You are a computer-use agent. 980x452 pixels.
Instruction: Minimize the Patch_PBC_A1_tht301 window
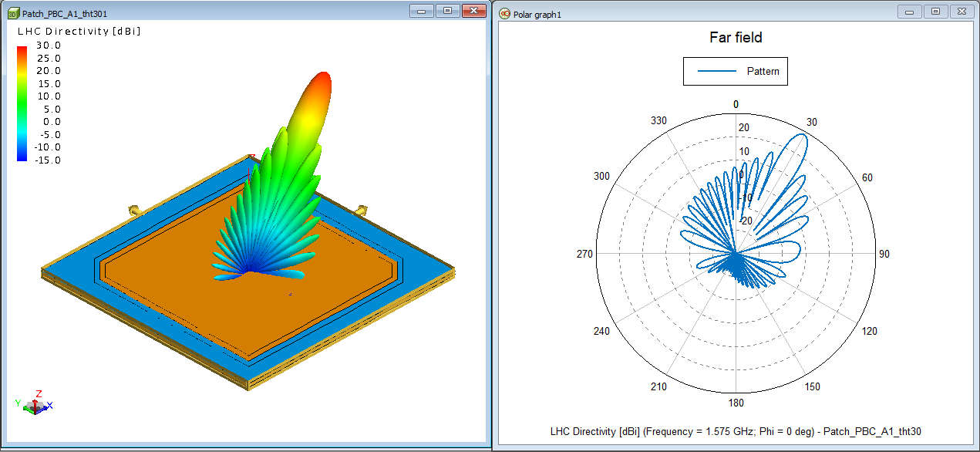point(422,11)
